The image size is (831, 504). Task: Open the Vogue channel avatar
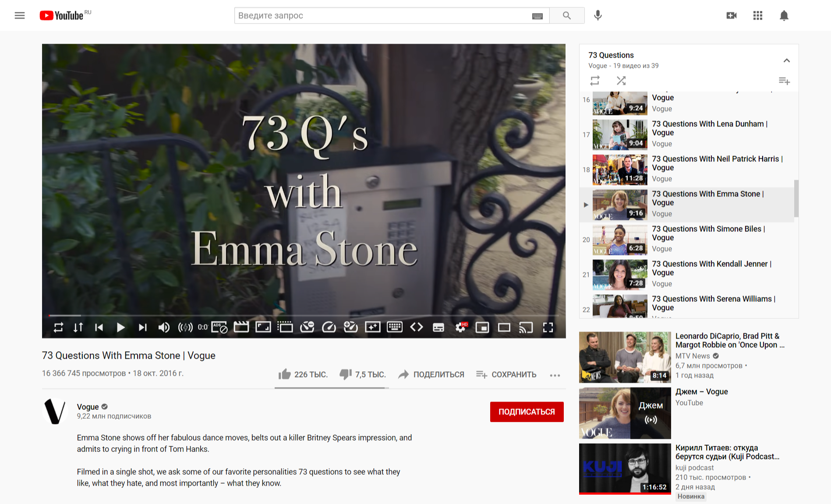55,411
